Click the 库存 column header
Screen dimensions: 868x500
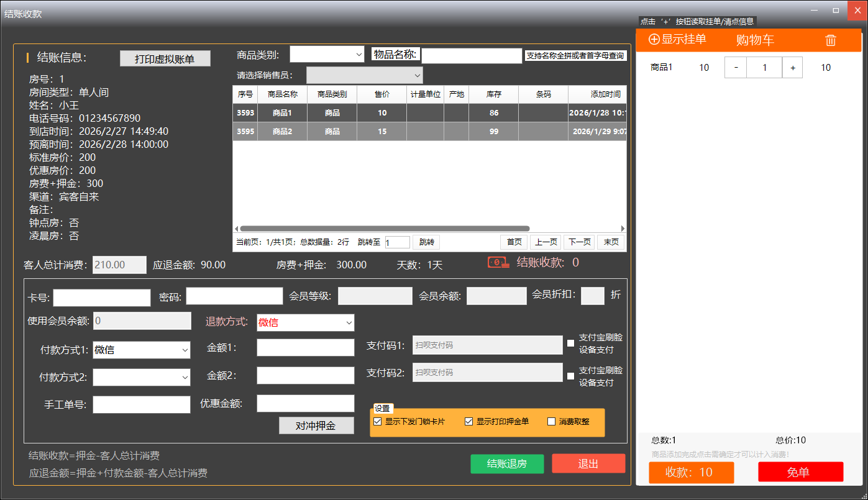[x=493, y=94]
